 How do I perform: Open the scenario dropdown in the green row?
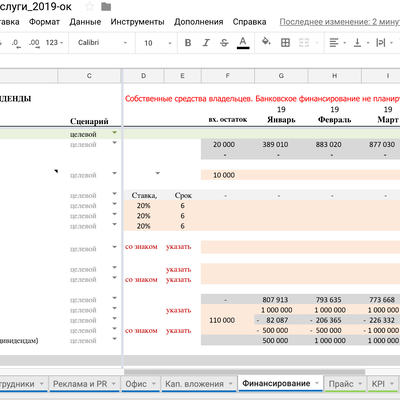(115, 133)
